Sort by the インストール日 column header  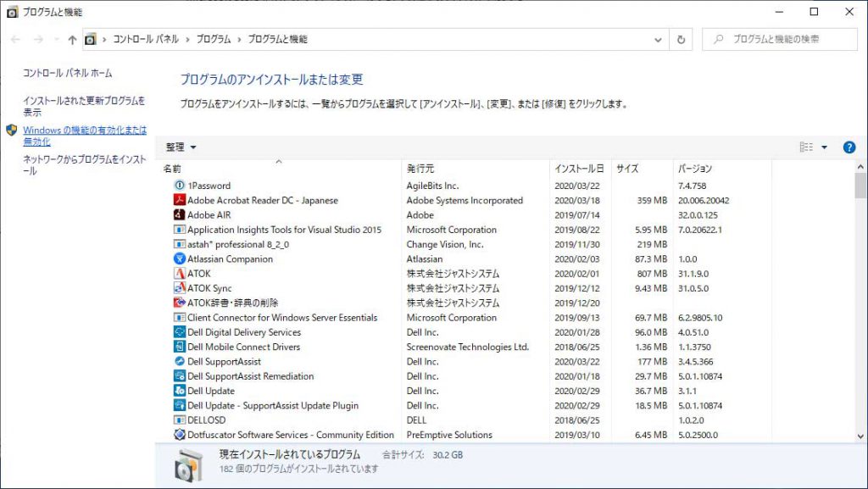(579, 168)
